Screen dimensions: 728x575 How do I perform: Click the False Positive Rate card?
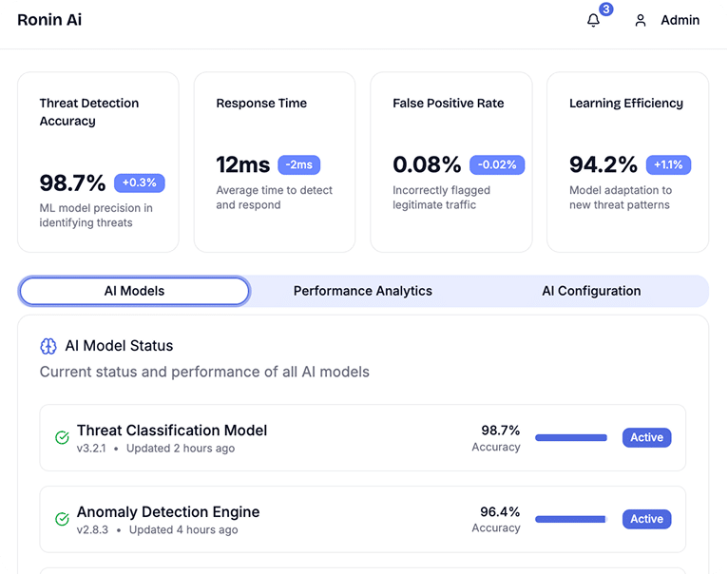(451, 162)
